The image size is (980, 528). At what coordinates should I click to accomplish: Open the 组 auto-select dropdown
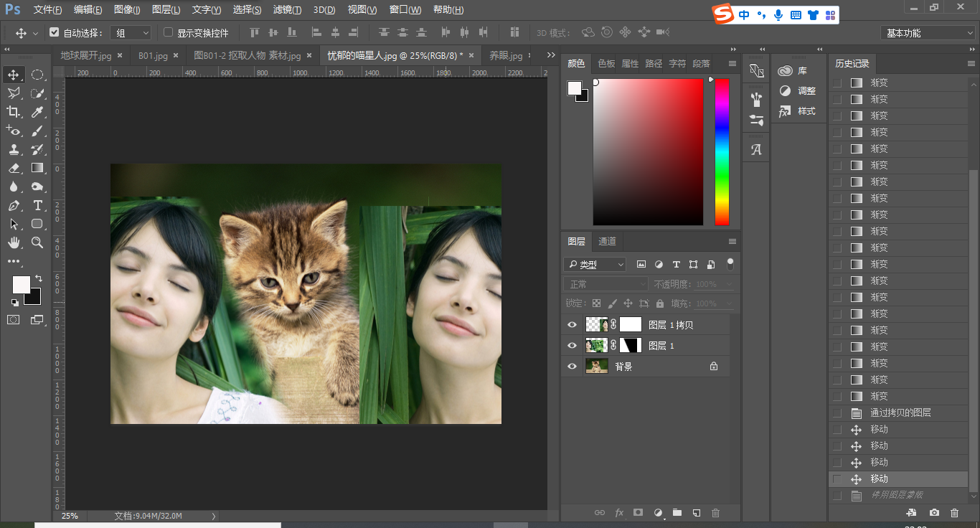131,33
